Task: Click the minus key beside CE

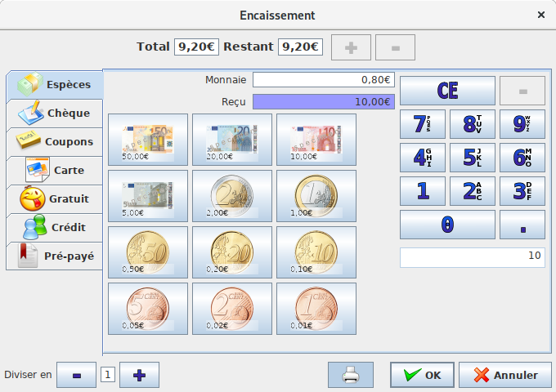Action: [x=522, y=91]
